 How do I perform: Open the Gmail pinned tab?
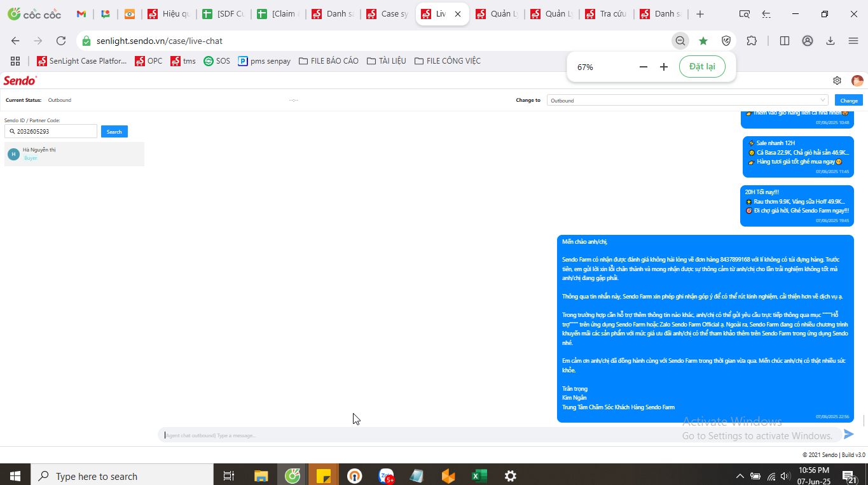click(81, 14)
